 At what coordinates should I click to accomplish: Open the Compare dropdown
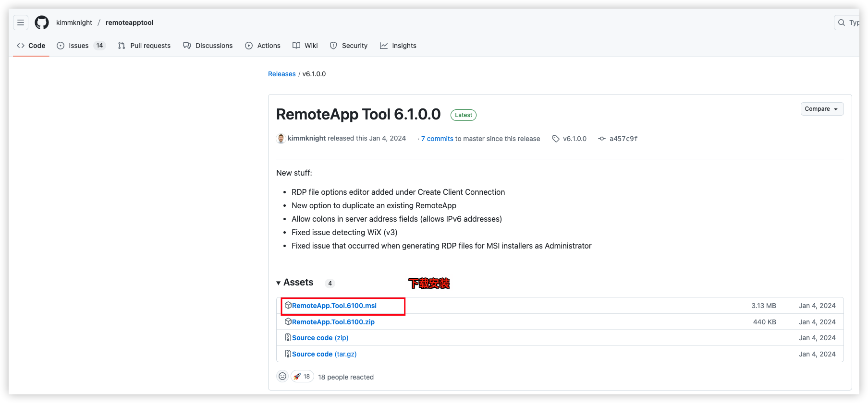(x=822, y=109)
